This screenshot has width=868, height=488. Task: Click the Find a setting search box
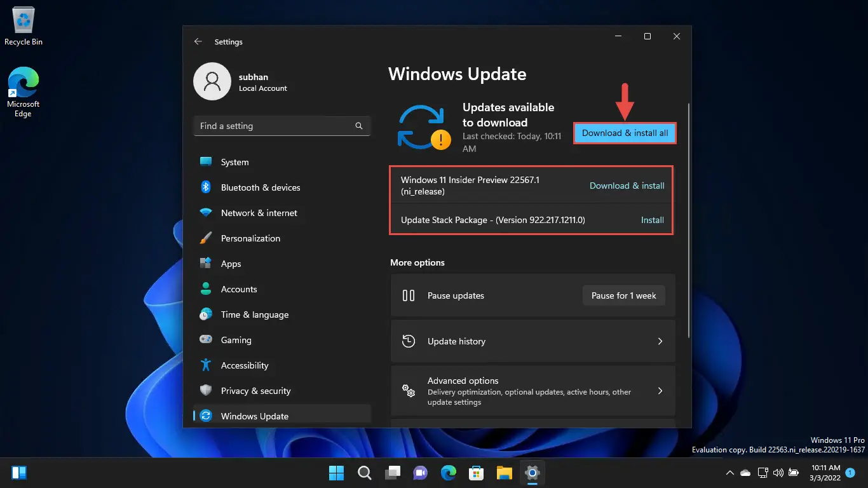(x=282, y=126)
